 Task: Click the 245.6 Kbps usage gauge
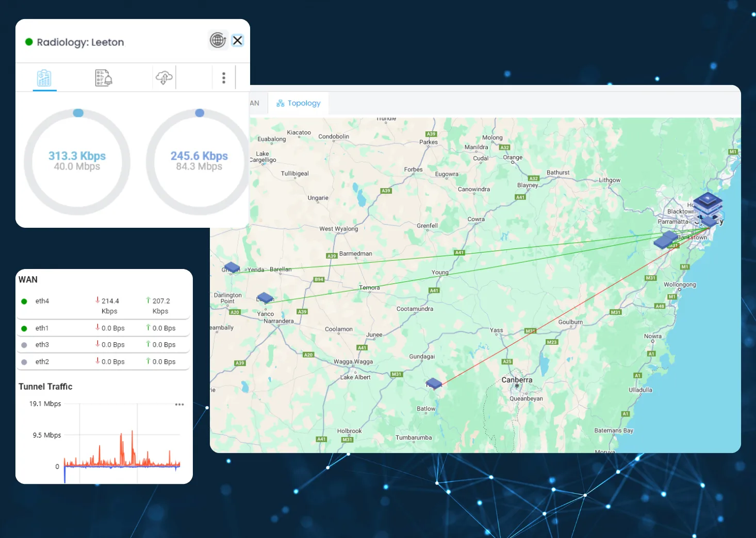tap(199, 161)
